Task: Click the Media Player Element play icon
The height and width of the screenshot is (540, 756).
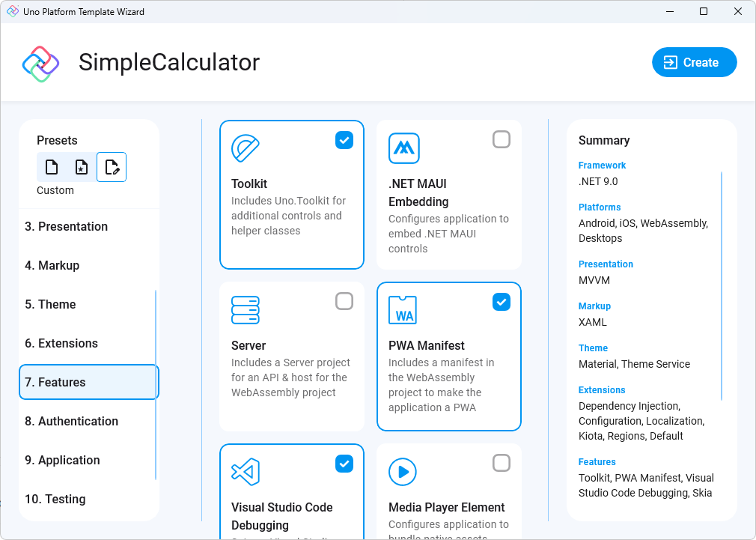Action: [x=403, y=471]
